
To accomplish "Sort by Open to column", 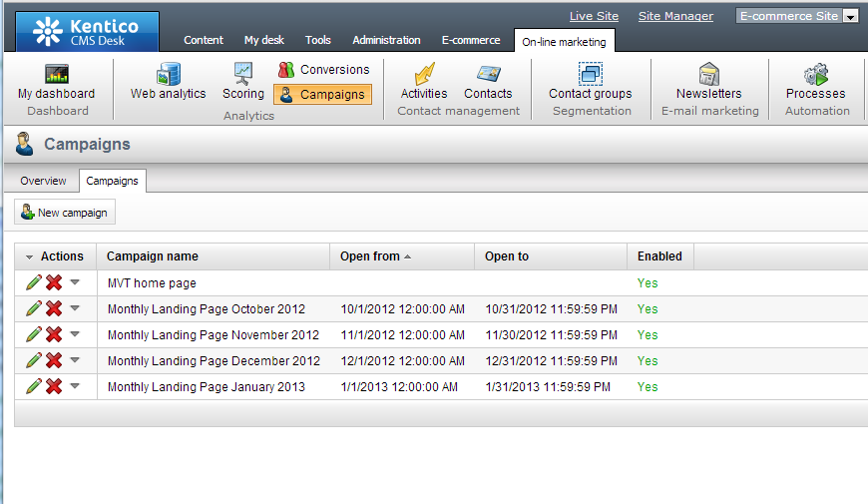I will (507, 256).
